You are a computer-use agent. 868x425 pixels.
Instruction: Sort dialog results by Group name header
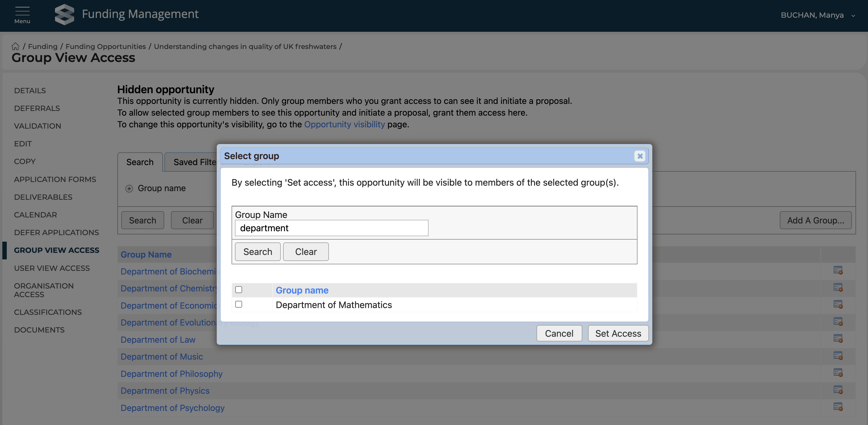(302, 290)
